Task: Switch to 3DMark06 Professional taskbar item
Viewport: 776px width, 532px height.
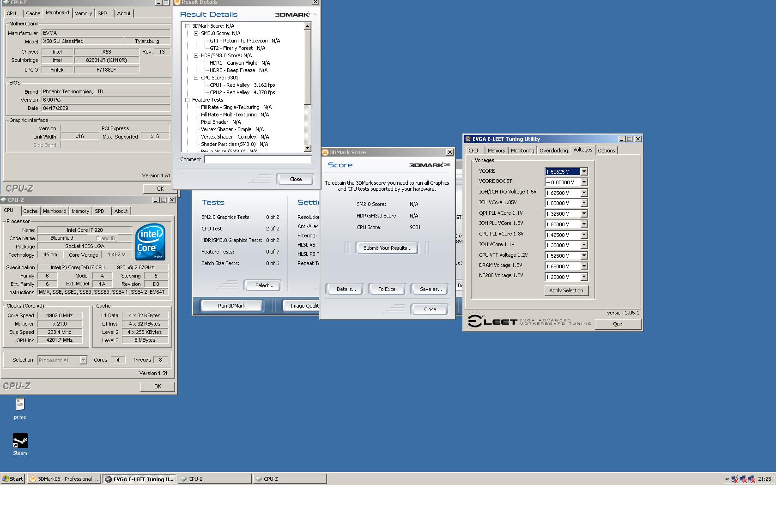Action: pyautogui.click(x=64, y=479)
